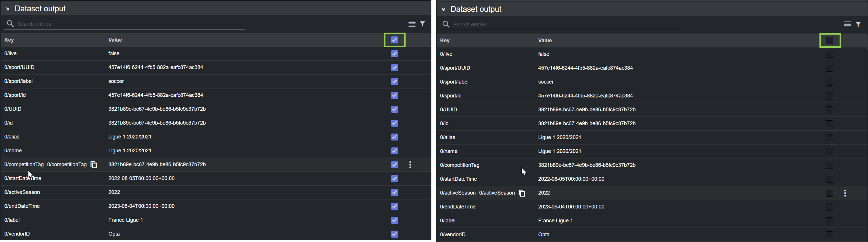This screenshot has height=242, width=868.
Task: Click the copy icon beside 0/activeSeason key
Action: [522, 193]
